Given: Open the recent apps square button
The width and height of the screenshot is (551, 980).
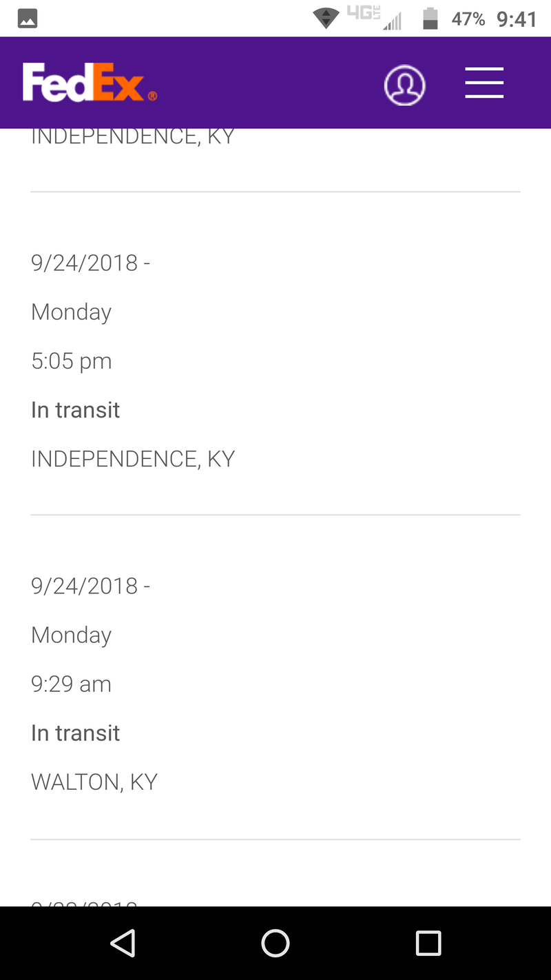Looking at the screenshot, I should click(x=428, y=943).
